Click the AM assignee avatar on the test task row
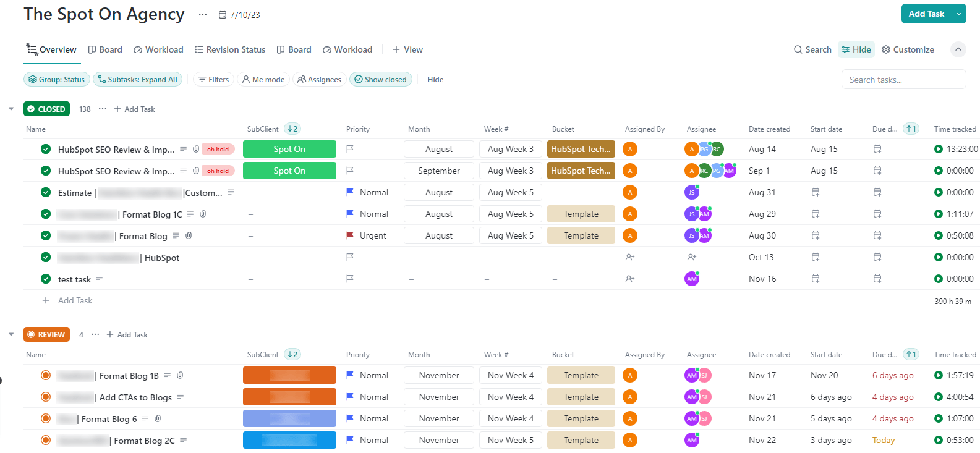This screenshot has width=980, height=453. tap(692, 279)
